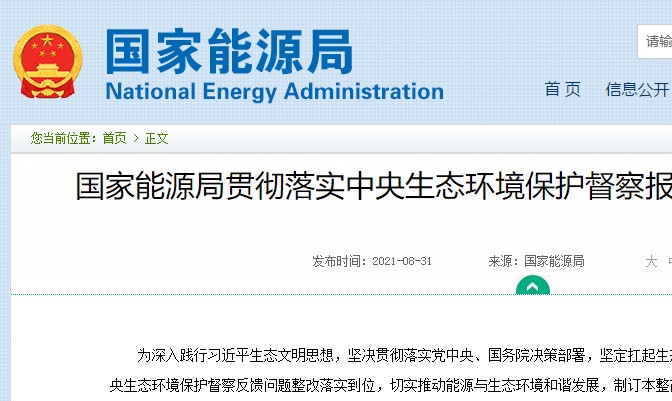
Task: Focus the 请输 search input box
Action: click(654, 42)
